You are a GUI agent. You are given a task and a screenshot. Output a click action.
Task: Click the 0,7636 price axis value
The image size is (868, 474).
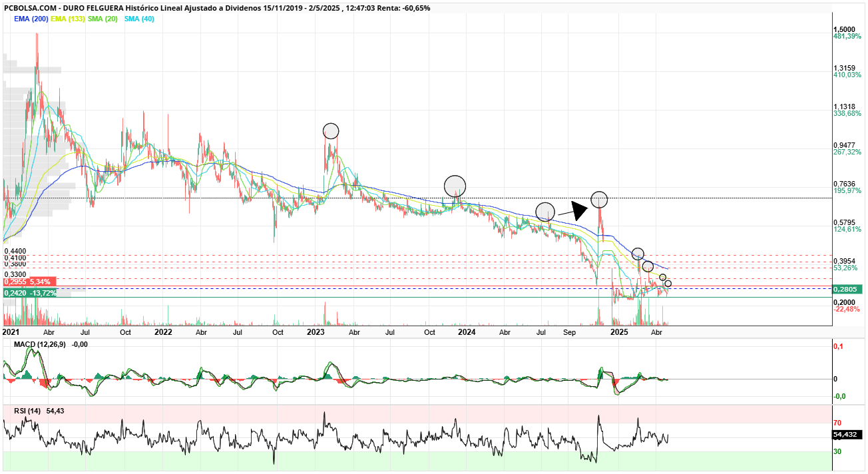click(x=845, y=184)
